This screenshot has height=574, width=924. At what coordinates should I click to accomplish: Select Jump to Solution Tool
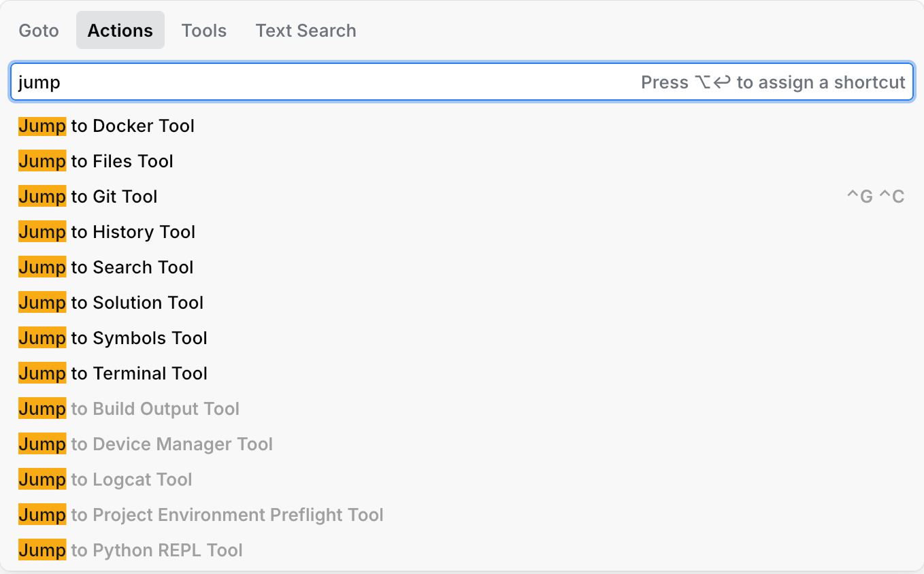111,303
